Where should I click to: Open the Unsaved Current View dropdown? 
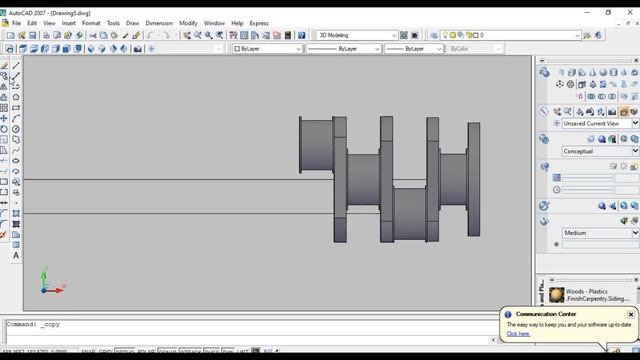click(600, 123)
